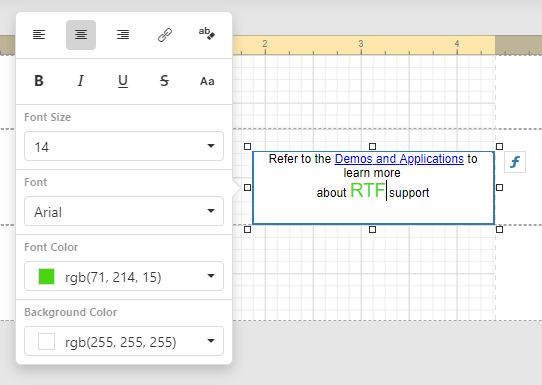
Task: Click the Font Color label
Action: click(51, 247)
